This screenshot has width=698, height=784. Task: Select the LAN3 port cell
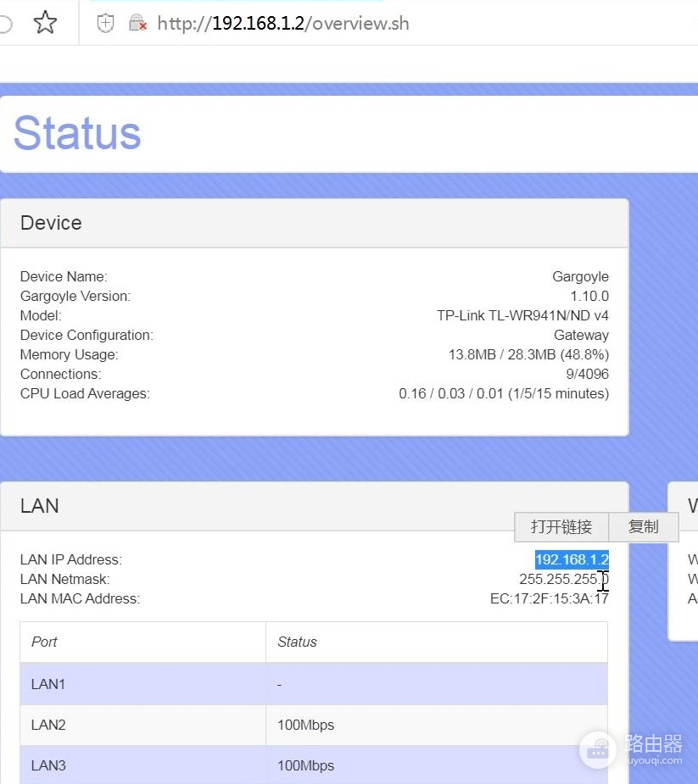pyautogui.click(x=48, y=765)
